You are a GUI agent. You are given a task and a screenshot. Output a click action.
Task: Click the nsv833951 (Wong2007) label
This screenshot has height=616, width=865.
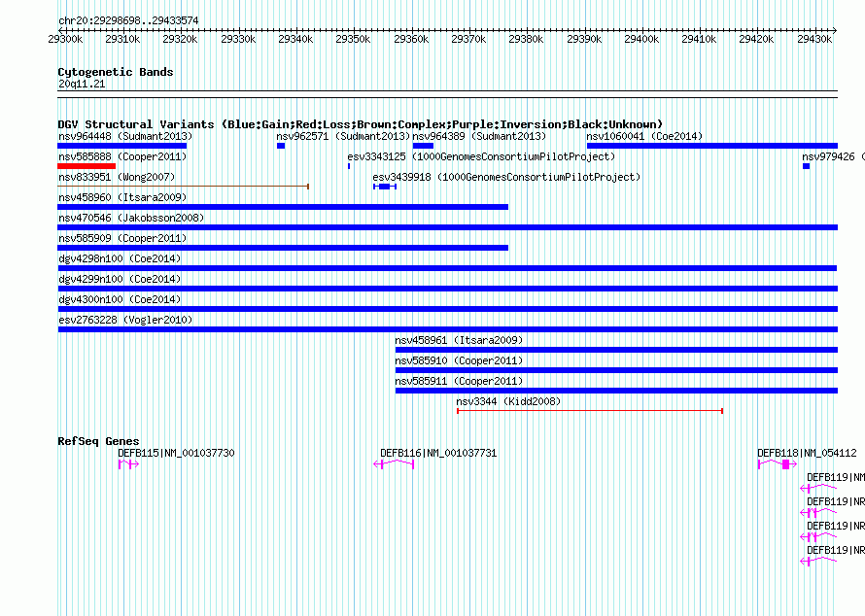[117, 177]
